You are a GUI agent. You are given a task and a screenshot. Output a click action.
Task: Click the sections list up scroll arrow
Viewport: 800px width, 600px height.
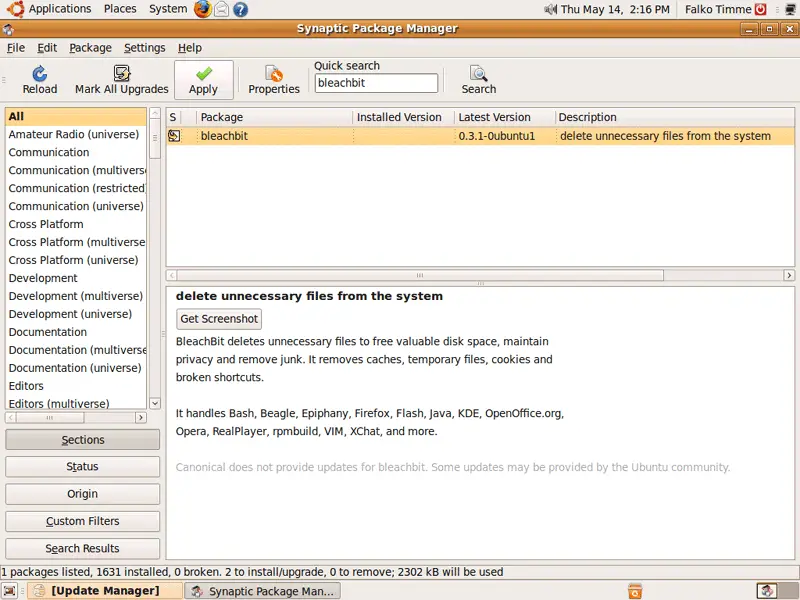click(155, 113)
